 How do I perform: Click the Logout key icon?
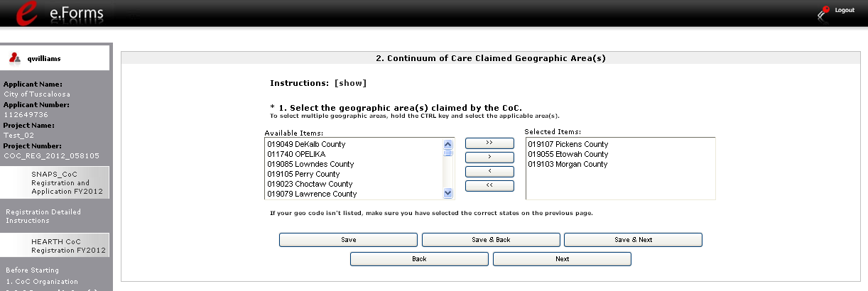coord(824,11)
